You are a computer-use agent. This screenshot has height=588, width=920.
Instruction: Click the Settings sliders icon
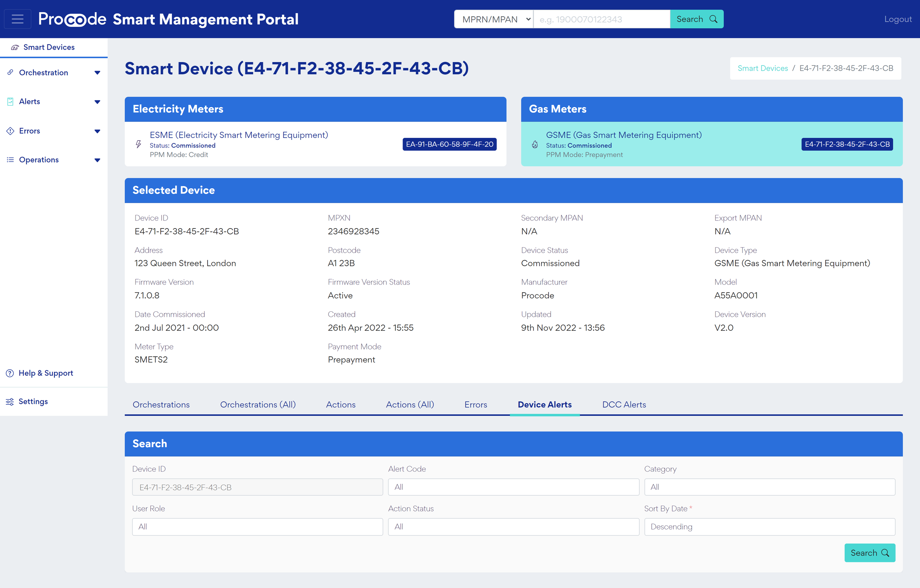pos(10,401)
